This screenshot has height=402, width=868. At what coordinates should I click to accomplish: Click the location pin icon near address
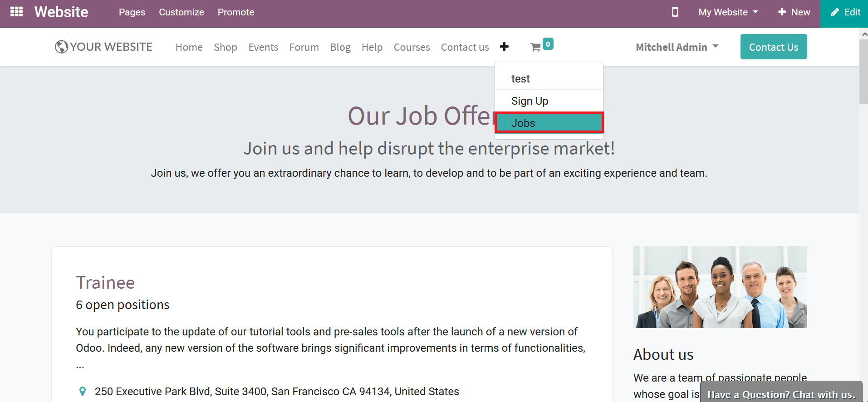pos(83,391)
